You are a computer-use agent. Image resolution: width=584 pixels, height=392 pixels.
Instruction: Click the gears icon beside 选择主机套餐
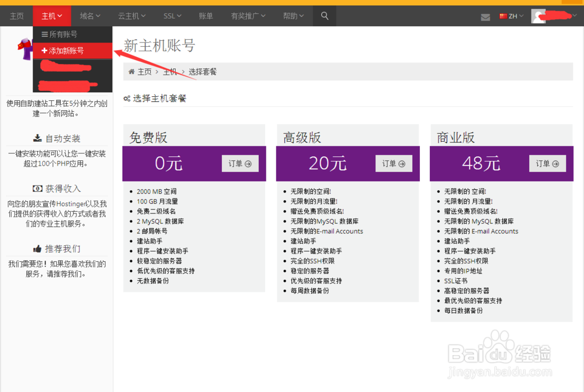click(127, 98)
